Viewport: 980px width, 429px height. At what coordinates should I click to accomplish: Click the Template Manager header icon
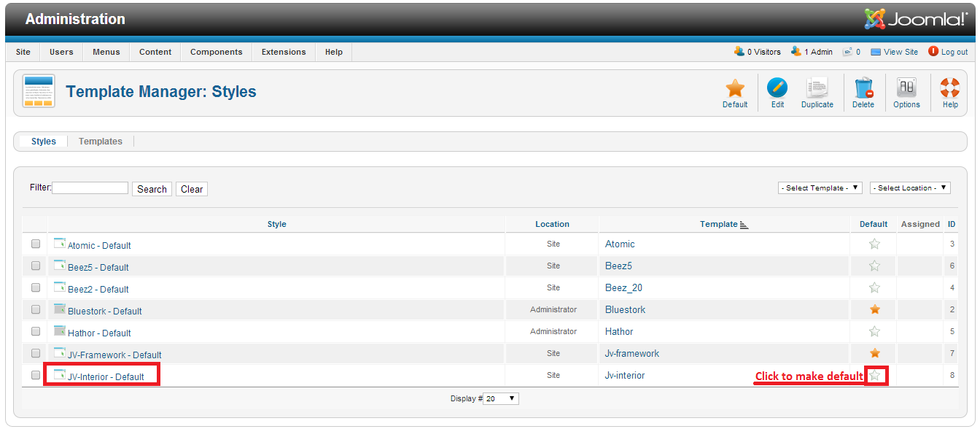[39, 91]
